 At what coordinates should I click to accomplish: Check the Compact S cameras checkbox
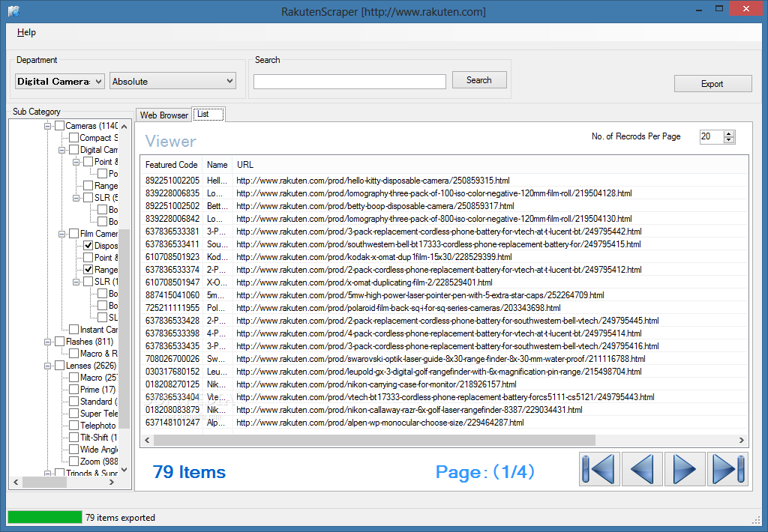[x=74, y=138]
